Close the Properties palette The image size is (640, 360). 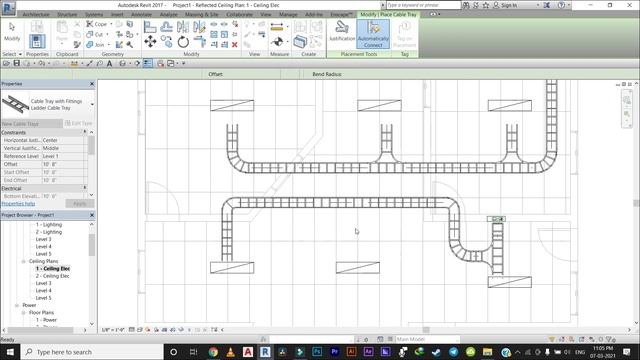coord(92,84)
